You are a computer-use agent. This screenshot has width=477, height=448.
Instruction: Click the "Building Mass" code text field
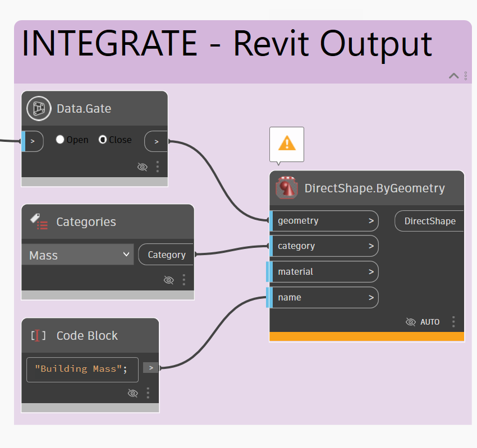point(82,369)
